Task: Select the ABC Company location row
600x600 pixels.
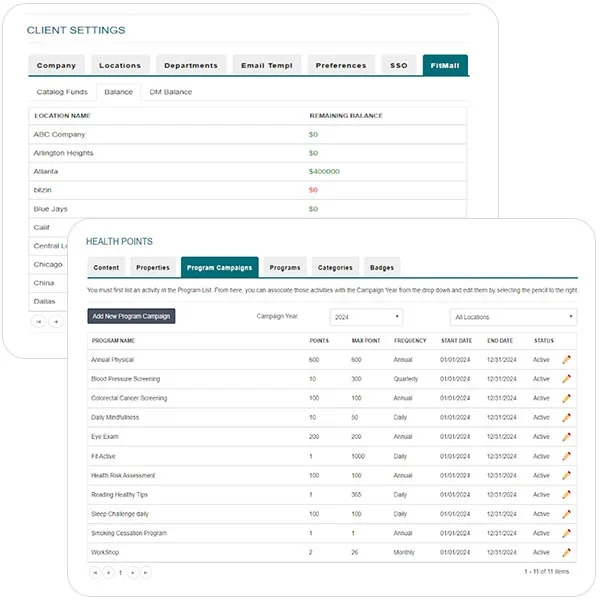Action: click(x=248, y=135)
